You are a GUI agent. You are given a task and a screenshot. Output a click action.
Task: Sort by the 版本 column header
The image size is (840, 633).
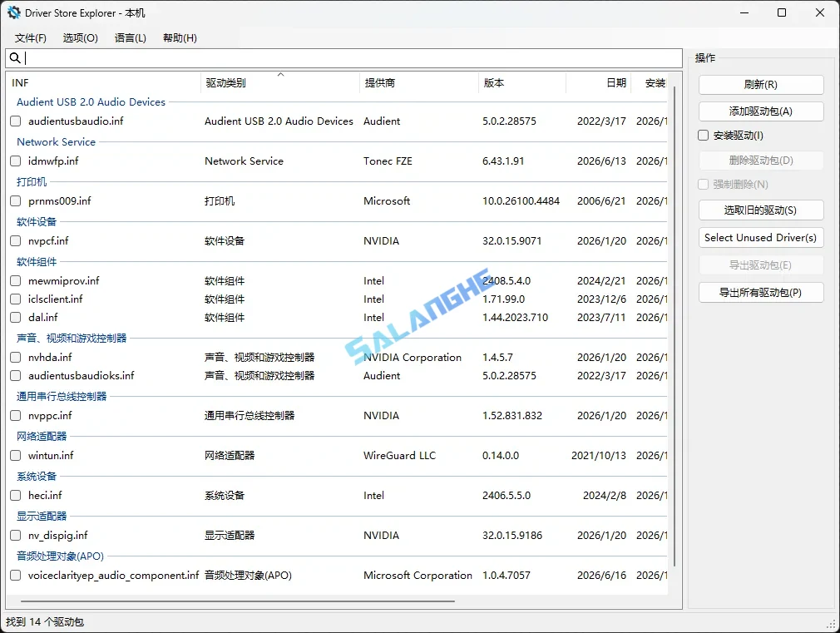[521, 83]
